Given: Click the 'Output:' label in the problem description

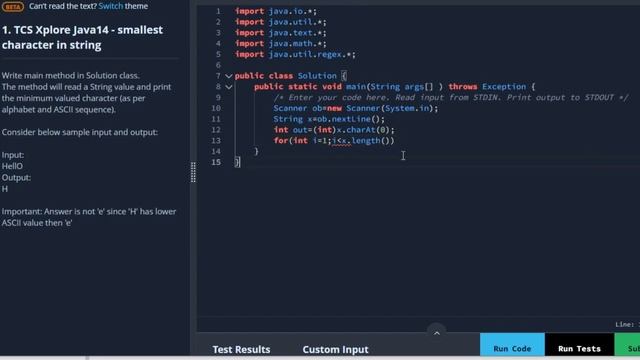Looking at the screenshot, I should click(16, 178).
